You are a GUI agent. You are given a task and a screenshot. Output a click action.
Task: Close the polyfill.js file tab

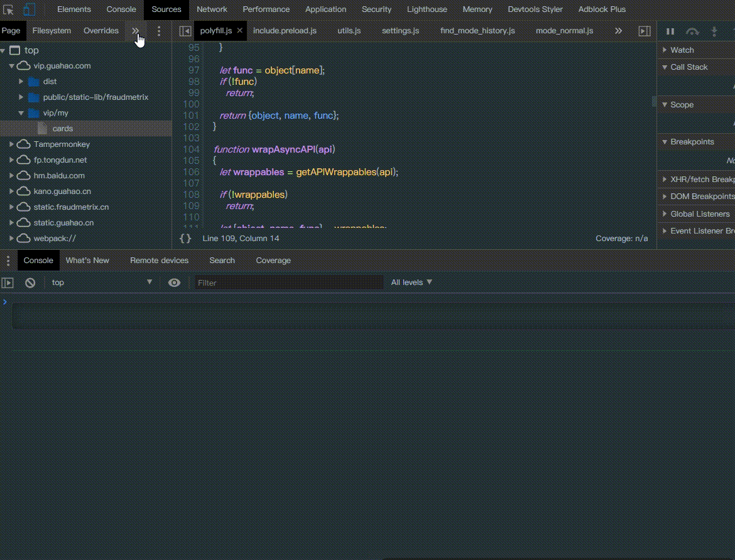239,31
